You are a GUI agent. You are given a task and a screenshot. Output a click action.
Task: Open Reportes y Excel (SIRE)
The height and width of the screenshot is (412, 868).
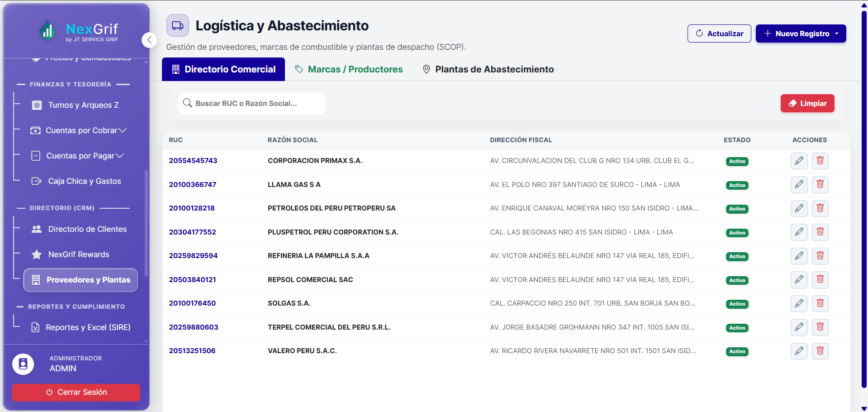(81, 327)
